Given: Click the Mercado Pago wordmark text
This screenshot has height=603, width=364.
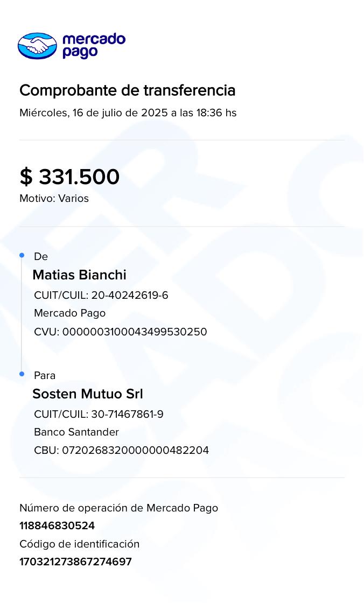Looking at the screenshot, I should (x=94, y=45).
